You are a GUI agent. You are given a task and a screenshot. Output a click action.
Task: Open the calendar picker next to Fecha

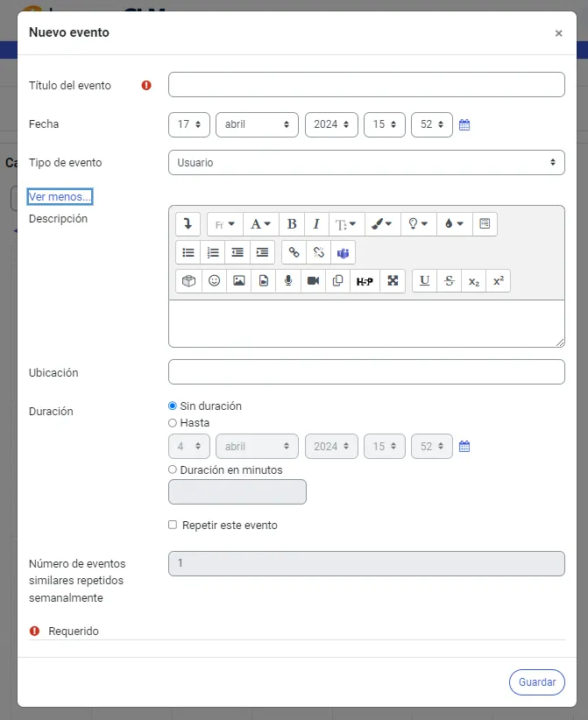[464, 124]
